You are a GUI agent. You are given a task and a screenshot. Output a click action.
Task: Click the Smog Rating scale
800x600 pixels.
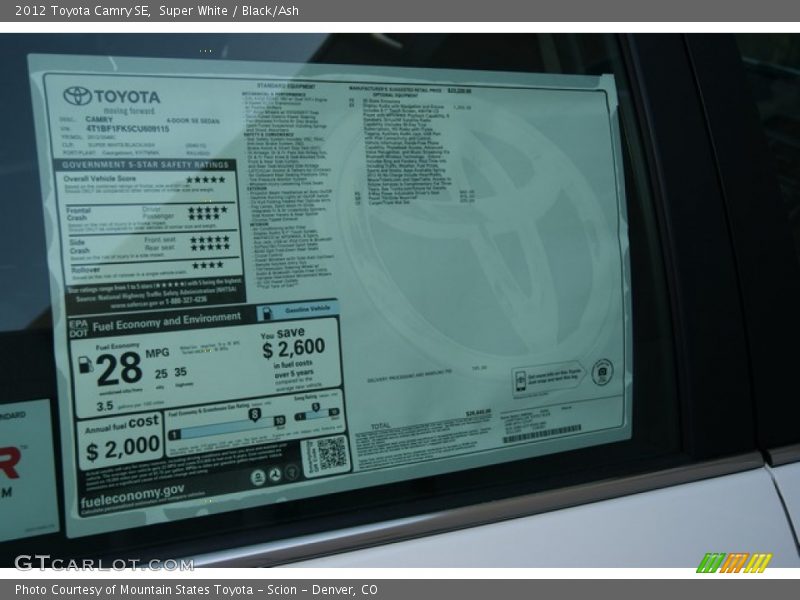click(x=317, y=411)
